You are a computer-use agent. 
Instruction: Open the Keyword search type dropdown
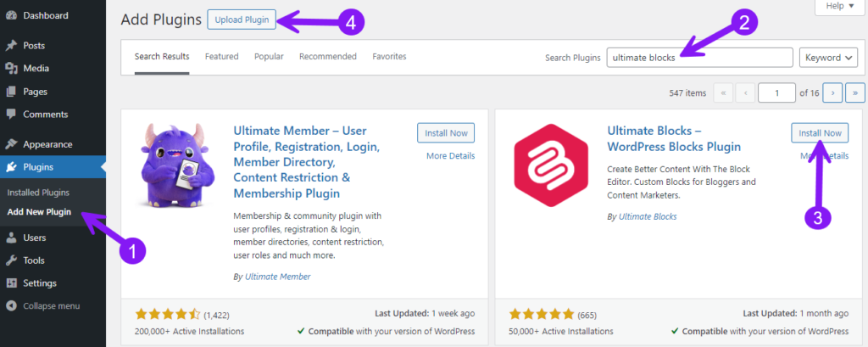[829, 58]
